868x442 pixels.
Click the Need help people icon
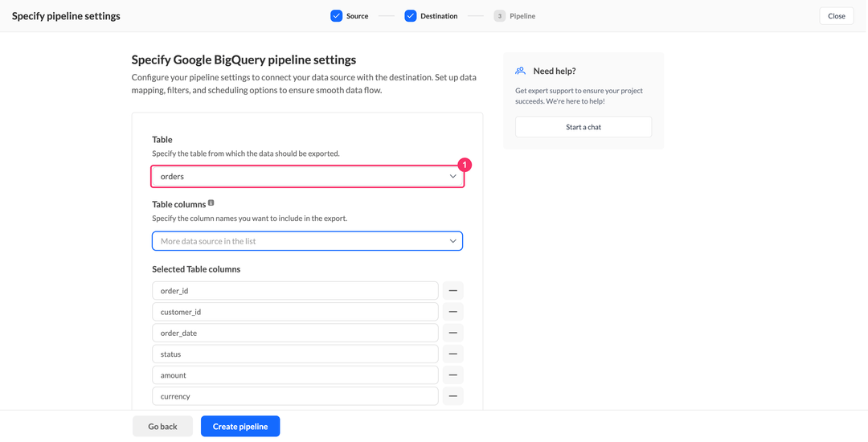pos(520,71)
